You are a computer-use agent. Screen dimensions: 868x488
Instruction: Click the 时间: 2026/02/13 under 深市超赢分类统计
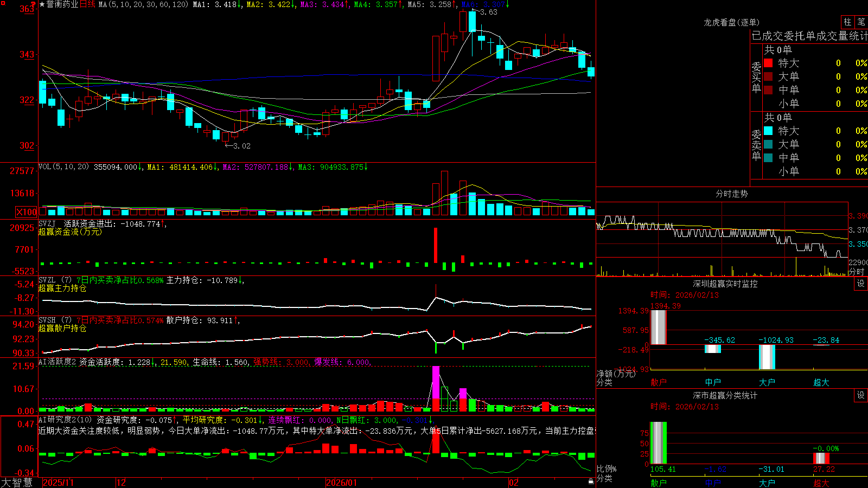685,407
